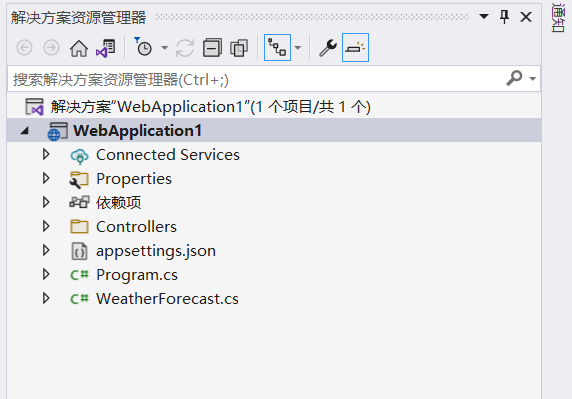Go to Home view in Solution Explorer
The width and height of the screenshot is (572, 399).
(x=79, y=48)
